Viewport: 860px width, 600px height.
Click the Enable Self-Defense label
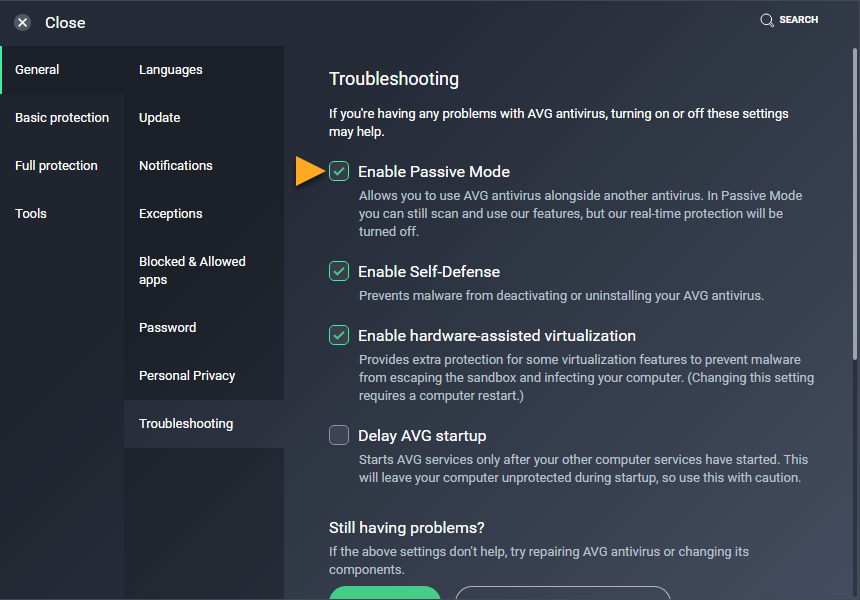(429, 271)
